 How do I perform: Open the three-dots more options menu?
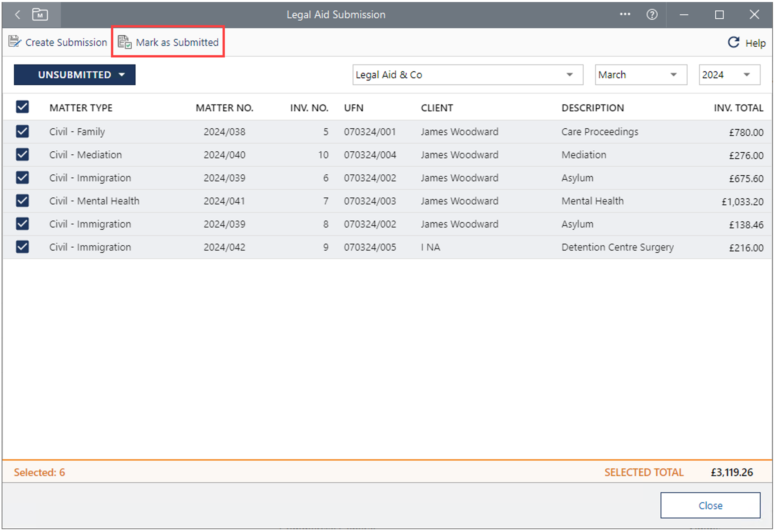point(625,15)
